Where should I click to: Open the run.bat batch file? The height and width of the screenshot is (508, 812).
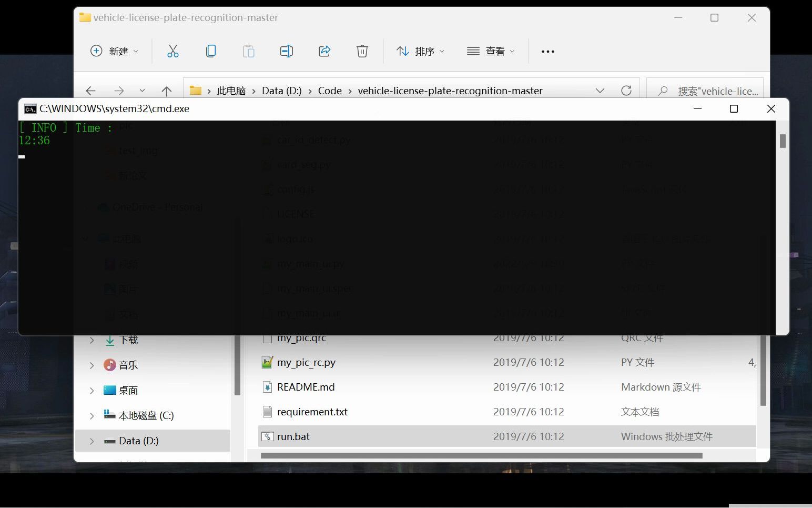(293, 436)
